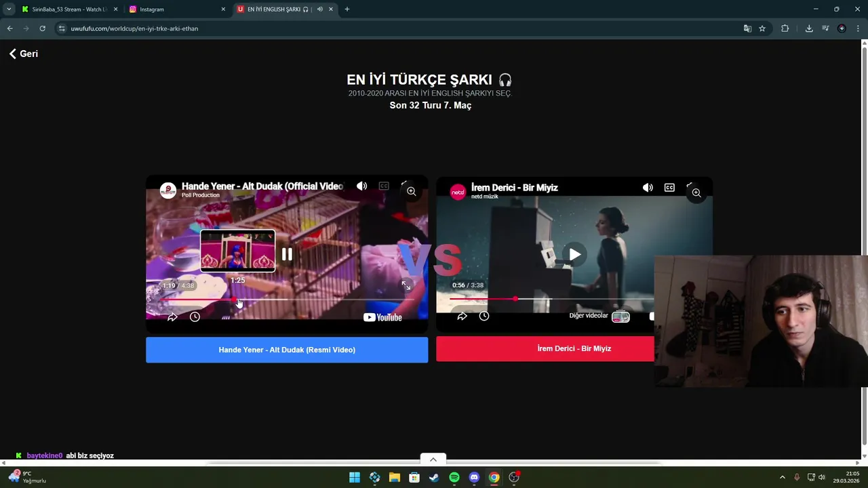Open Hande Yener video title link

pos(262,186)
